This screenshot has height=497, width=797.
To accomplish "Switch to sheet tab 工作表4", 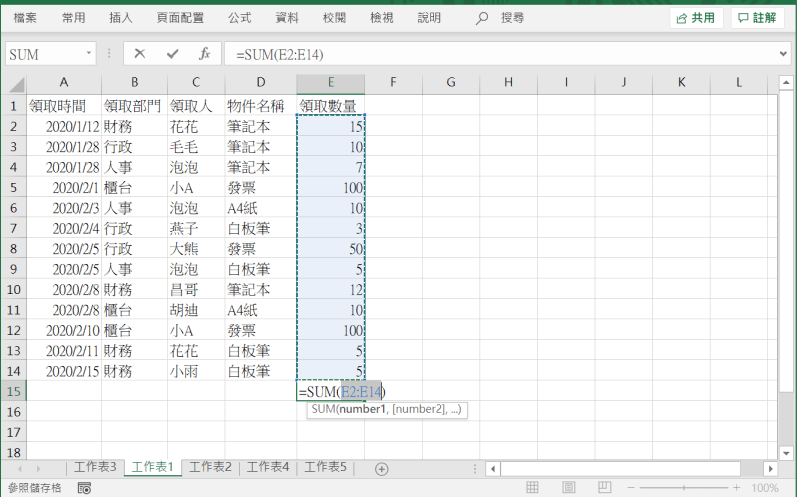I will tap(267, 467).
